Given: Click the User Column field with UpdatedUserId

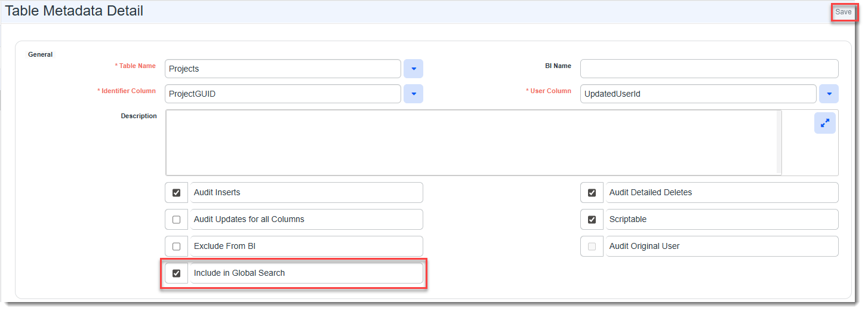Looking at the screenshot, I should (x=697, y=94).
